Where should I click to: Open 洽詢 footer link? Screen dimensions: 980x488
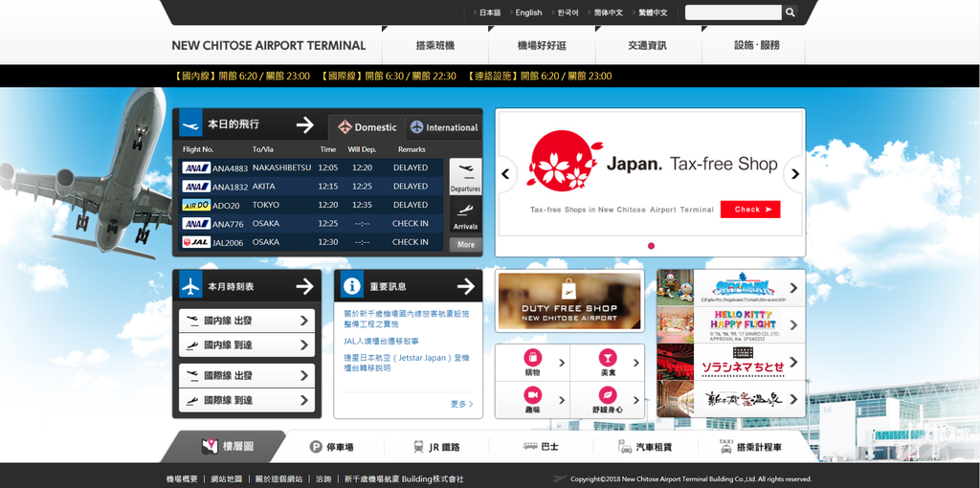click(x=323, y=479)
